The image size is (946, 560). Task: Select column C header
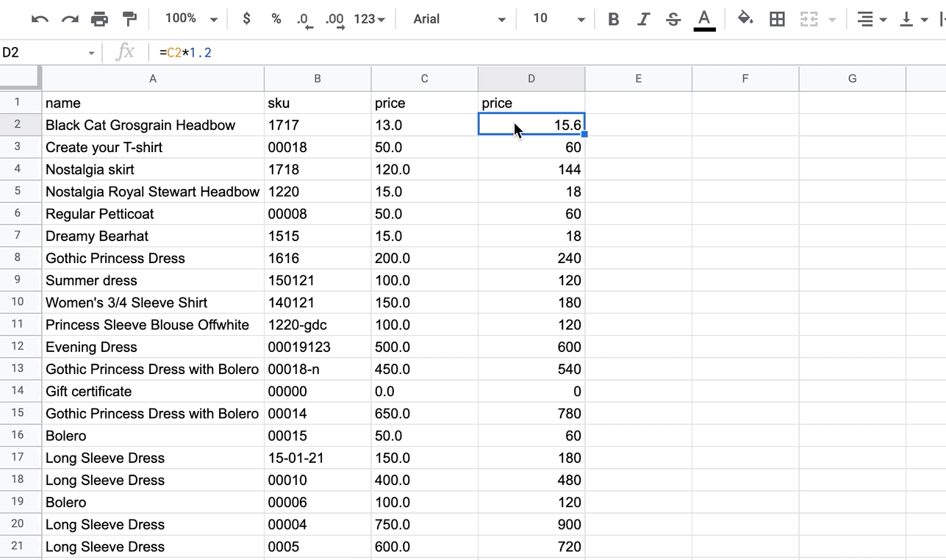tap(424, 79)
